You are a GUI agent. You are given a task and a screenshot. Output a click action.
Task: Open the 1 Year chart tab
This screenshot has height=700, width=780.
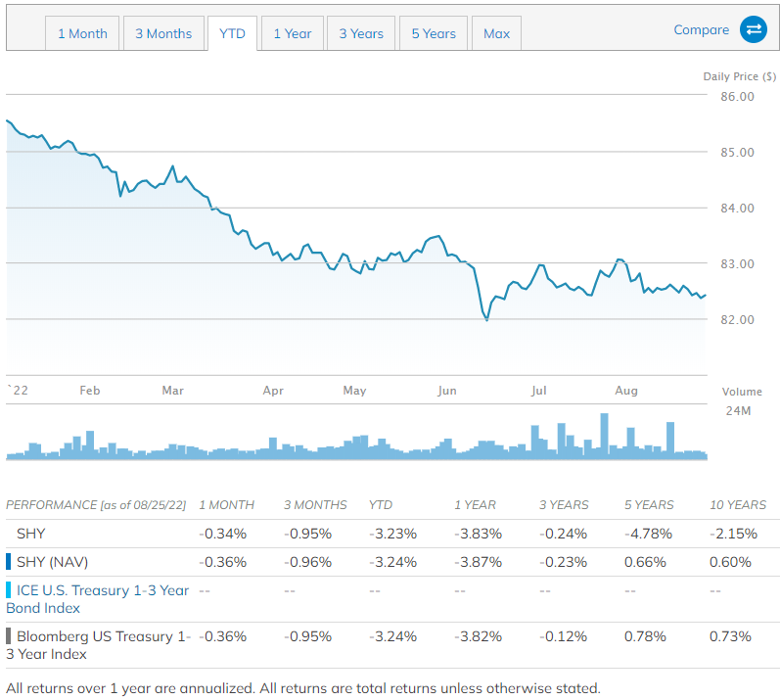tap(292, 33)
